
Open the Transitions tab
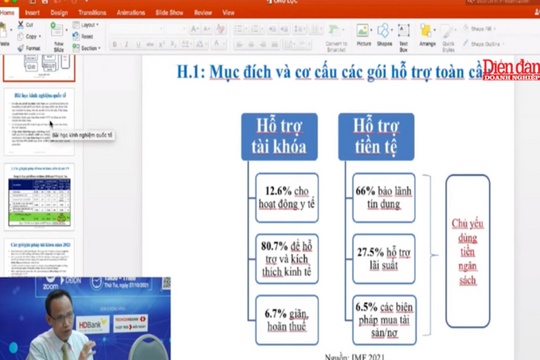click(x=92, y=13)
